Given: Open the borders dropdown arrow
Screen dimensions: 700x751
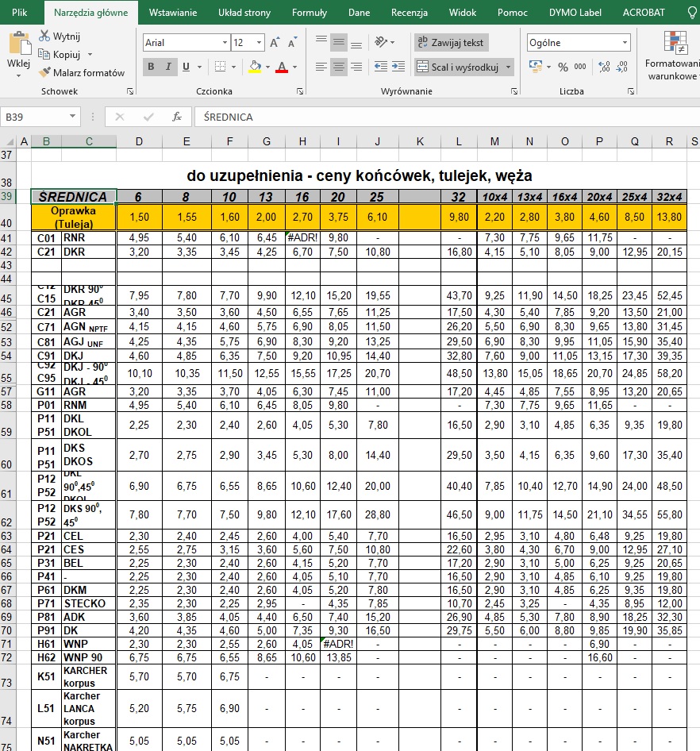Looking at the screenshot, I should 233,67.
